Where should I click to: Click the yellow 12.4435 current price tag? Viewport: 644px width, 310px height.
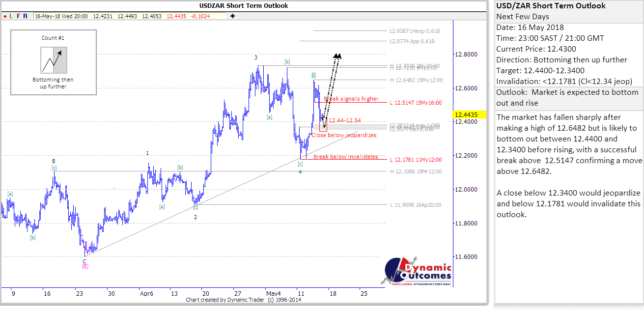click(x=469, y=114)
